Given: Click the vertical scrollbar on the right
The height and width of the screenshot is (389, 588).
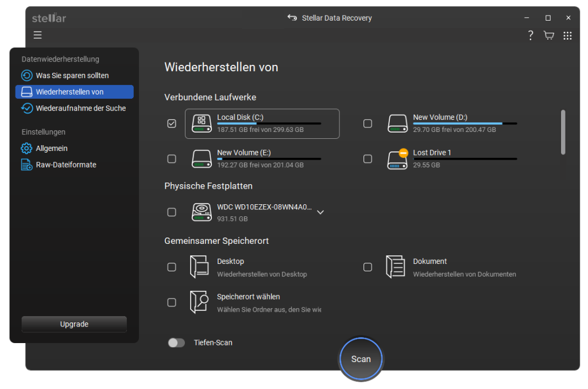Looking at the screenshot, I should (x=563, y=132).
